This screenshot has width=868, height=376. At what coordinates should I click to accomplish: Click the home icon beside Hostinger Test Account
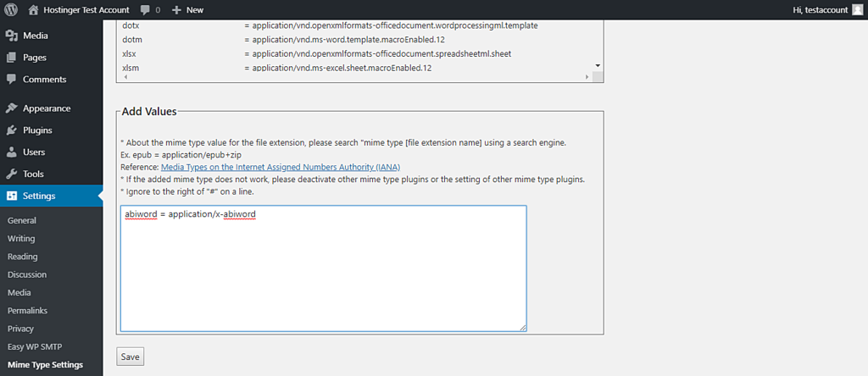pos(33,10)
